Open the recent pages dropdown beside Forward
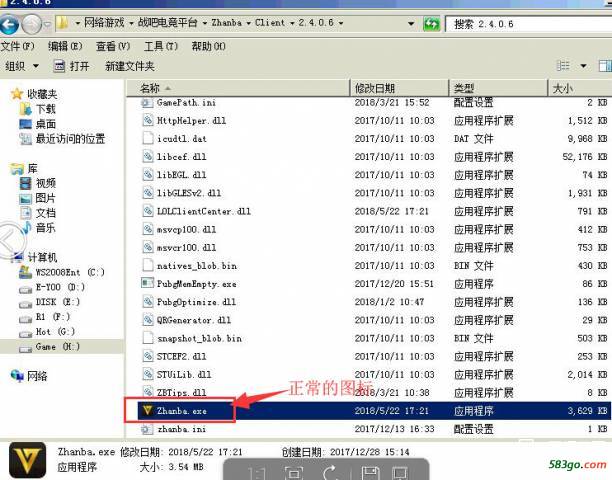Screen dimensions: 612x480 [x=47, y=24]
